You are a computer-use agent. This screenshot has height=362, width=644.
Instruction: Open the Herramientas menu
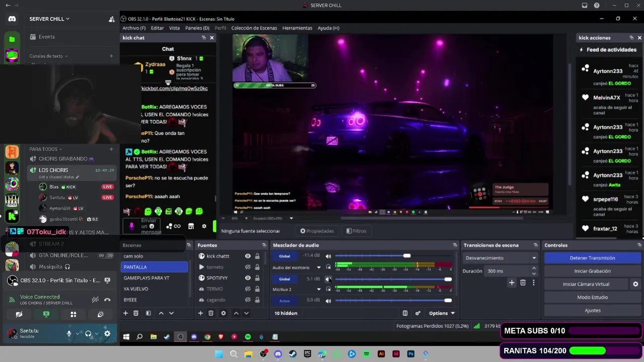click(297, 28)
